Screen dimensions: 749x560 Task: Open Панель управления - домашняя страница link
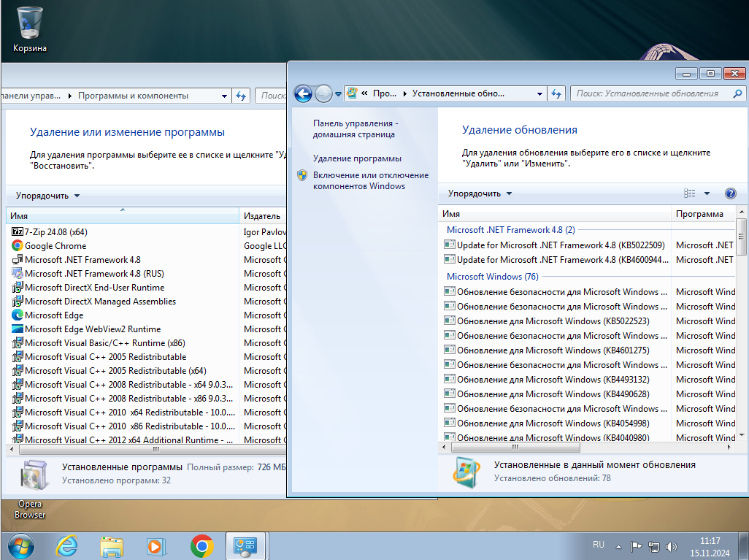click(356, 129)
